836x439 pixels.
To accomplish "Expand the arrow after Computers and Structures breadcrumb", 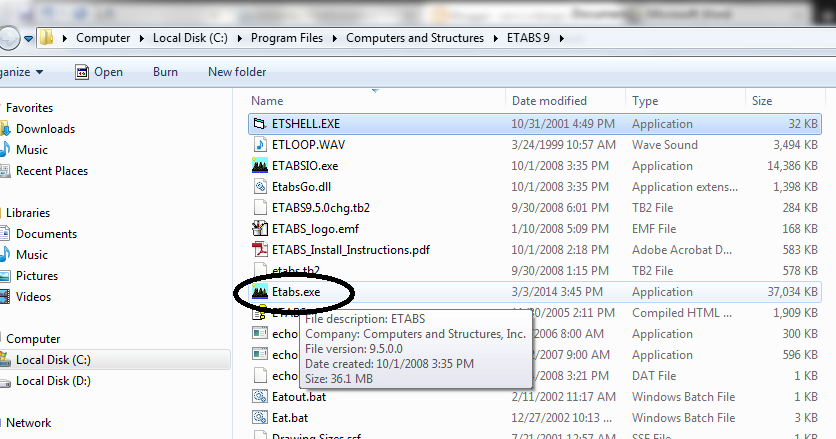I will (496, 38).
